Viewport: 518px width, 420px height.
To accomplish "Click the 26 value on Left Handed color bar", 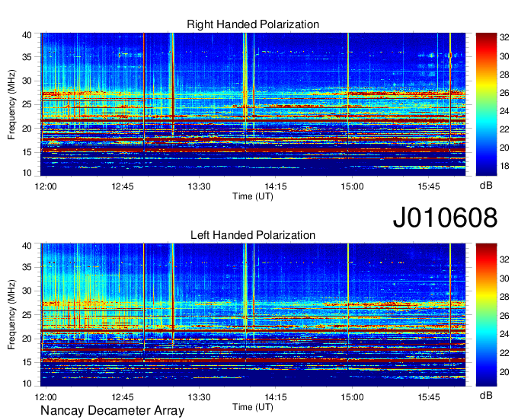I will tap(504, 316).
